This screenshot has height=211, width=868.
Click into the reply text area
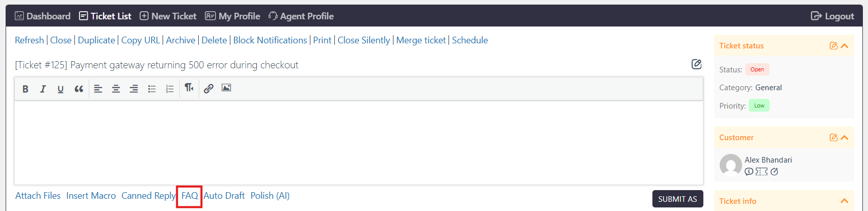[x=359, y=143]
